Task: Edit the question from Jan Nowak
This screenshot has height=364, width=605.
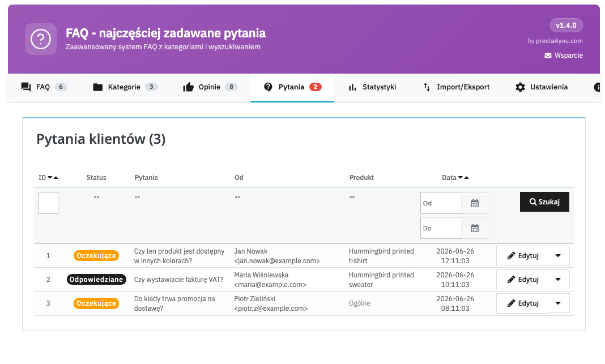Action: point(522,256)
